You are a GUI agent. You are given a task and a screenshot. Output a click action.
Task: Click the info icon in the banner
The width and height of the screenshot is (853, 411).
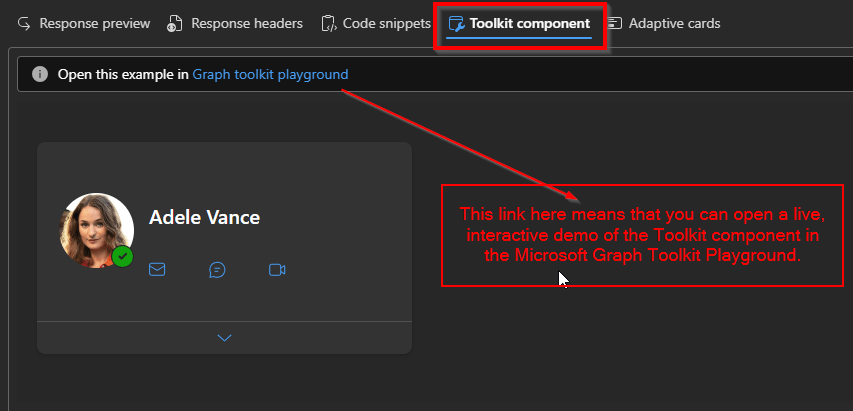[40, 75]
